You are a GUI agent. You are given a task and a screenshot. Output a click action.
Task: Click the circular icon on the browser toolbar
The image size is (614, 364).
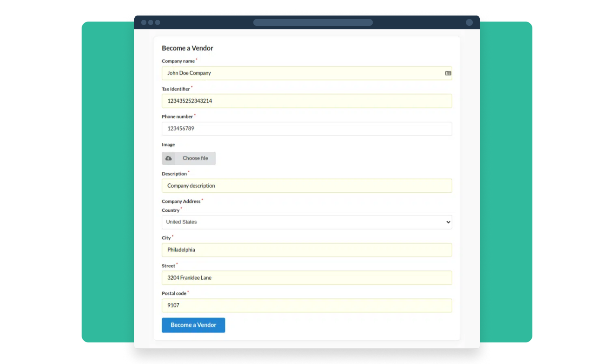point(469,22)
